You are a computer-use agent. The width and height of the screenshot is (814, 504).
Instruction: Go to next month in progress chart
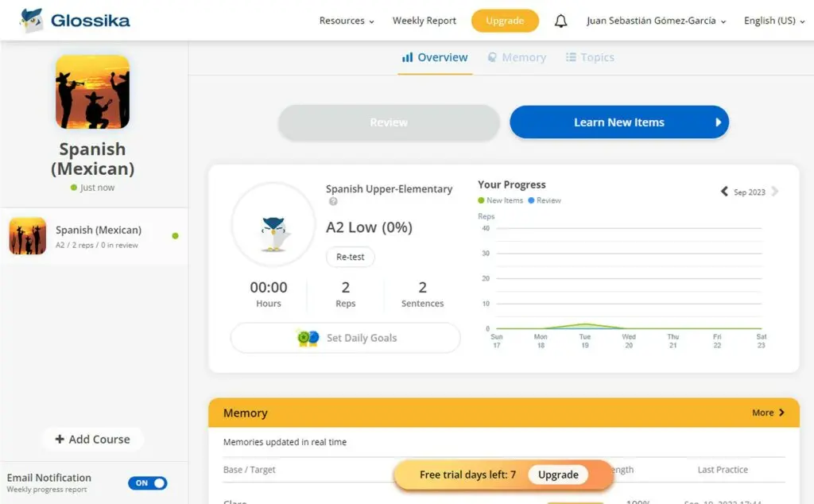click(x=774, y=192)
